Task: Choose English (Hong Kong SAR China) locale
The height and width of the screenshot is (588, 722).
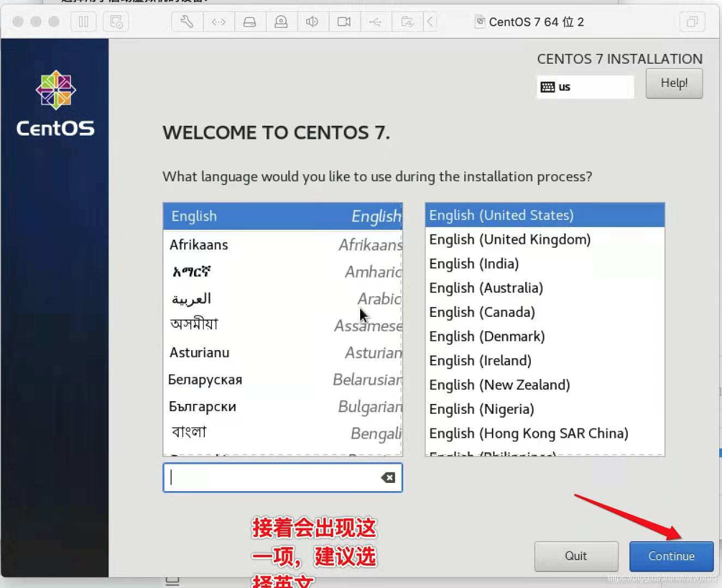Action: pos(545,433)
